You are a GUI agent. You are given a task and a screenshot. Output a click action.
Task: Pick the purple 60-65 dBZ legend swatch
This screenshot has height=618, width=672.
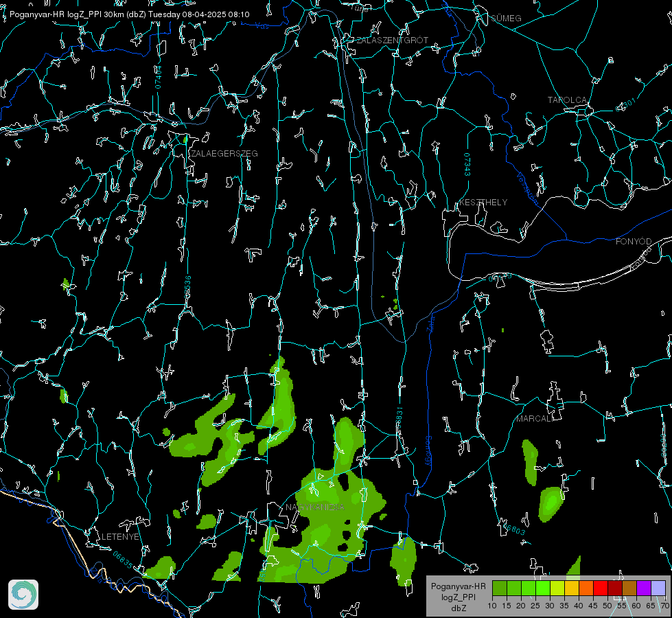pyautogui.click(x=644, y=588)
